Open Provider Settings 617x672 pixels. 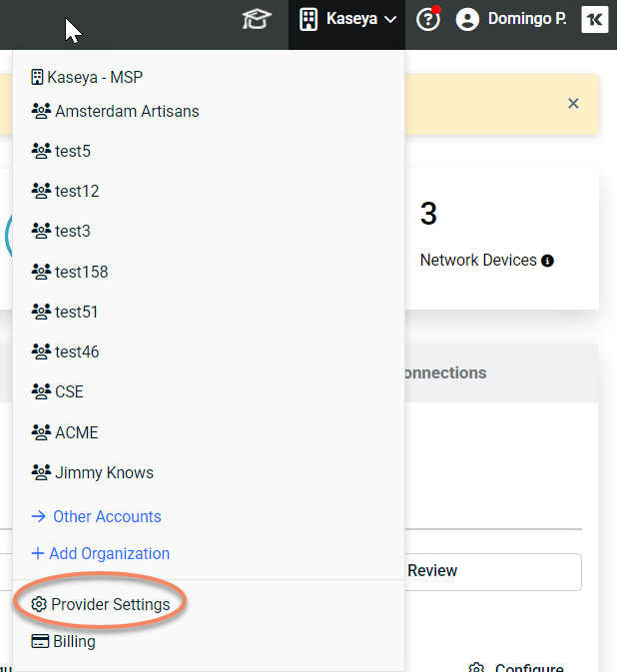(x=101, y=605)
